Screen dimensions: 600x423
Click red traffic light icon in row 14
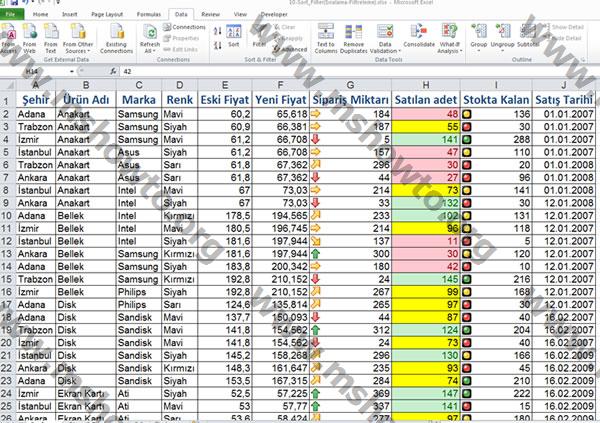point(466,266)
